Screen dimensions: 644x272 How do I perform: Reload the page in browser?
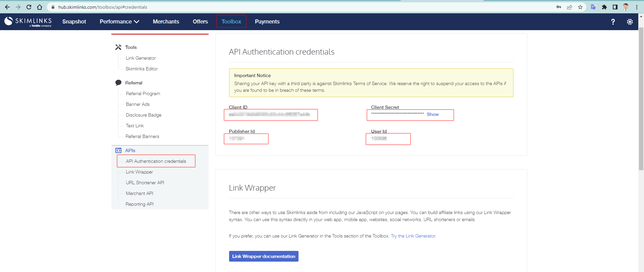click(29, 7)
